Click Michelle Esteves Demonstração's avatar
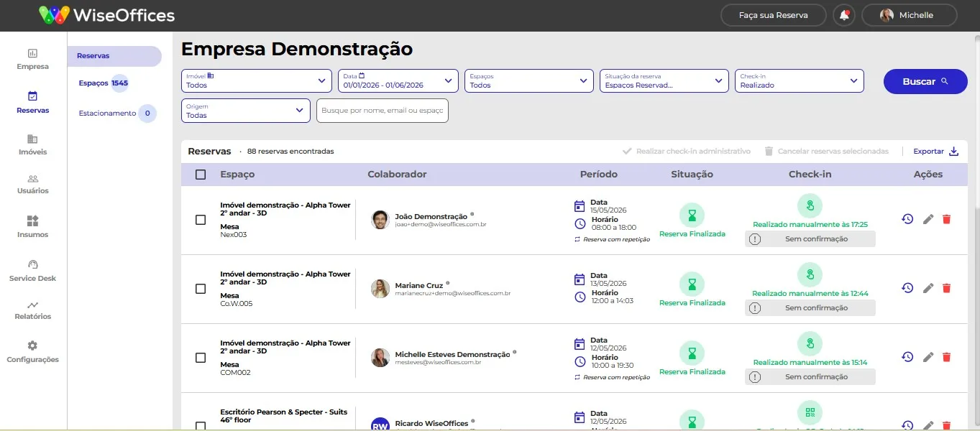 380,358
